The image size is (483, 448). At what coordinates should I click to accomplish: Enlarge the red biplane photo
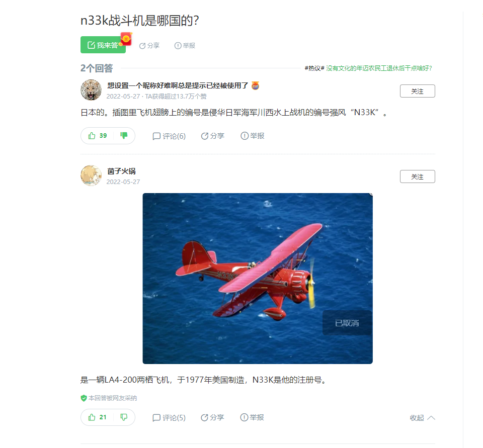coord(258,279)
